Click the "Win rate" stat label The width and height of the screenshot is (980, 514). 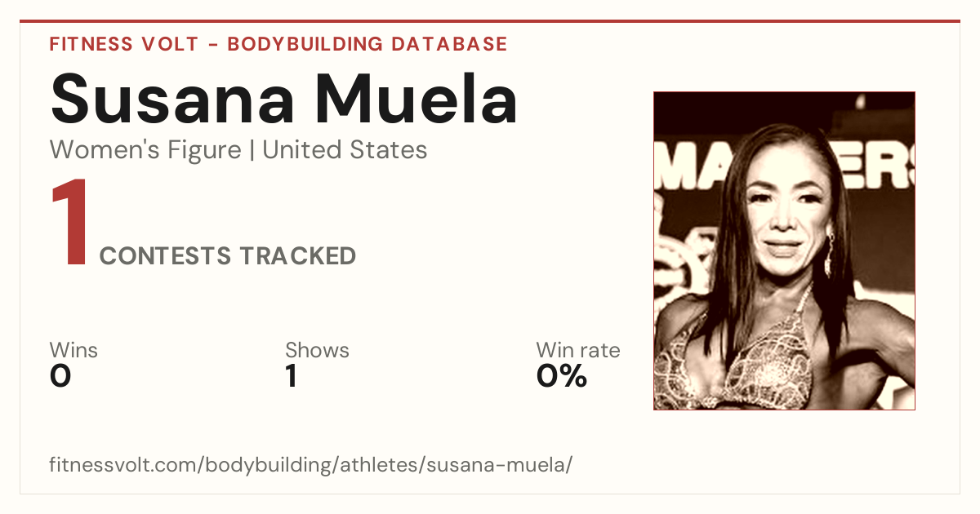[x=578, y=350]
